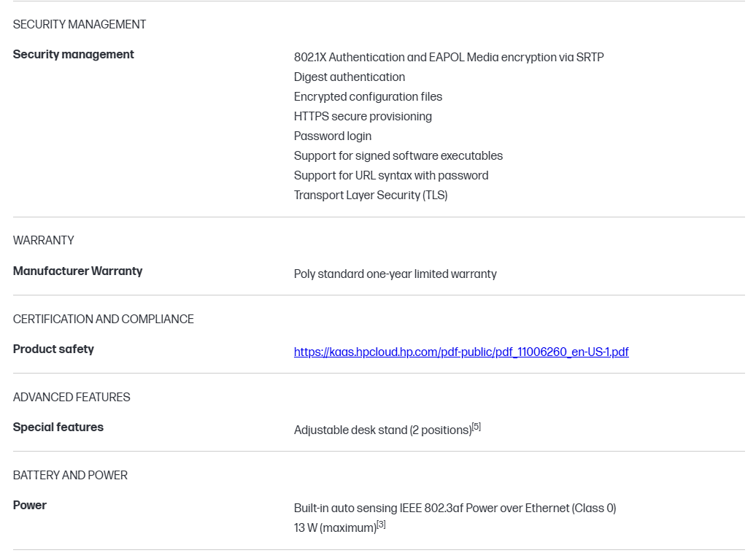Click the Transport Layer Security (TLS) line
The height and width of the screenshot is (553, 756).
370,195
